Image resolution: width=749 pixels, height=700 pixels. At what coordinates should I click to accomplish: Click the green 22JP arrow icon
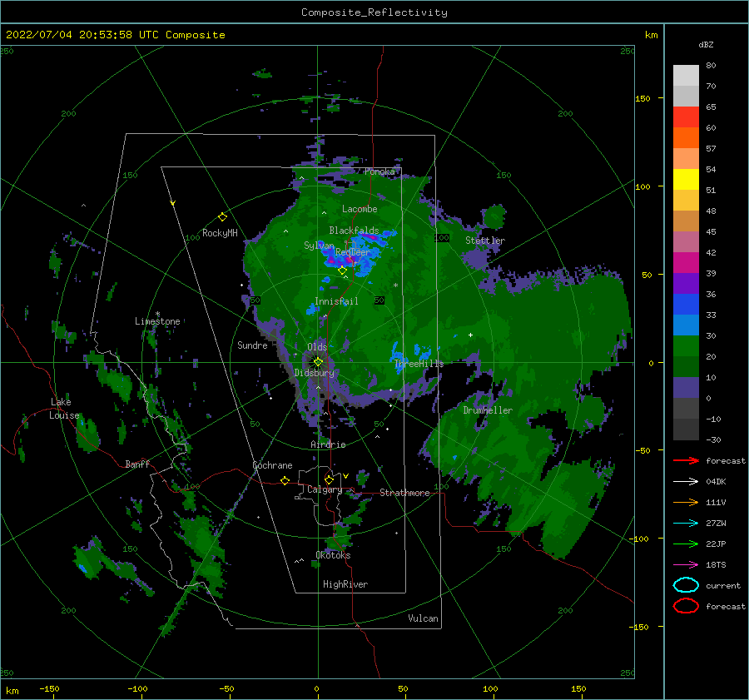click(686, 544)
